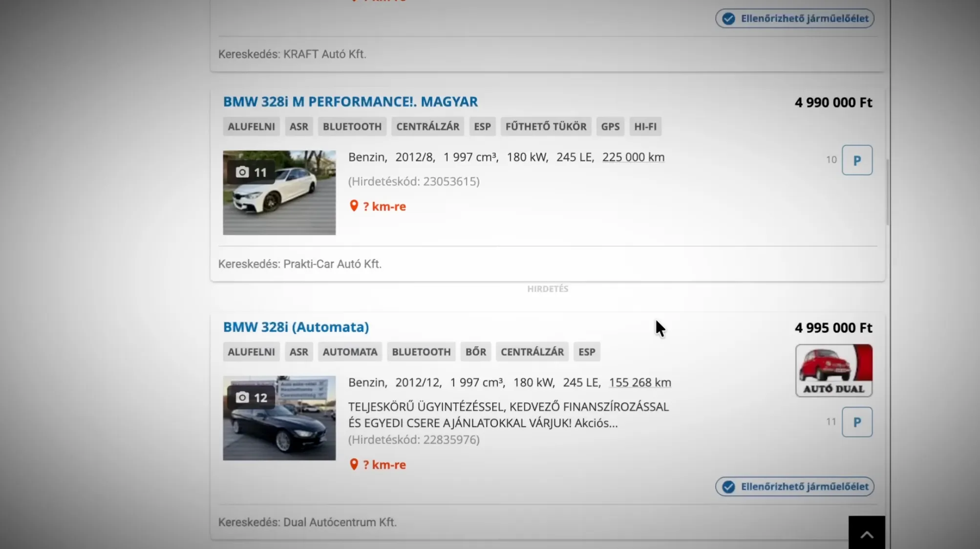The image size is (980, 549).
Task: Click the TELJESKÖRŰ ÜGYINTÉZÉSSEL description text
Action: pyautogui.click(x=509, y=415)
